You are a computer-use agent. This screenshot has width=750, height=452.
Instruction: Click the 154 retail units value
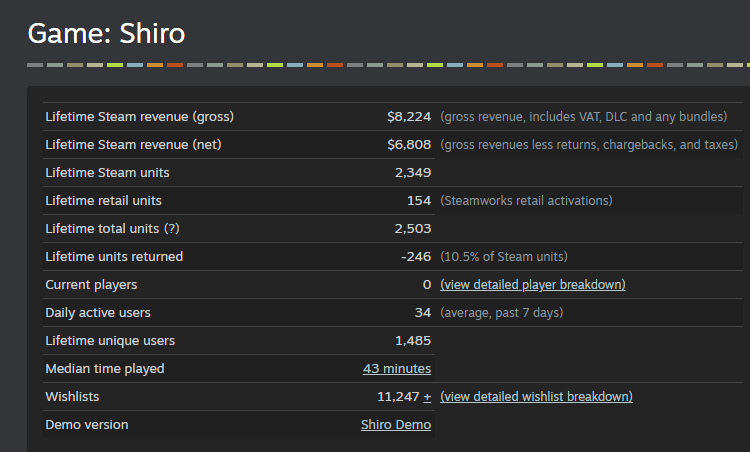tap(419, 201)
